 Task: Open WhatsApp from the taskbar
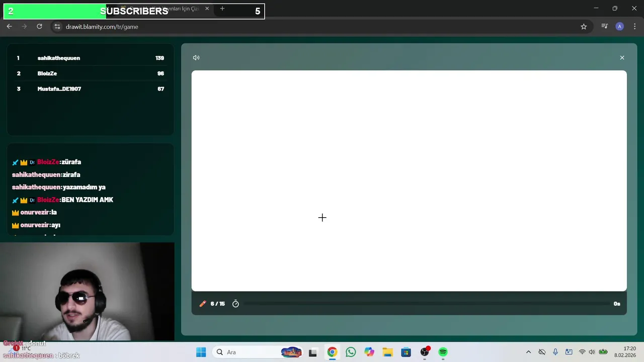[x=351, y=352]
